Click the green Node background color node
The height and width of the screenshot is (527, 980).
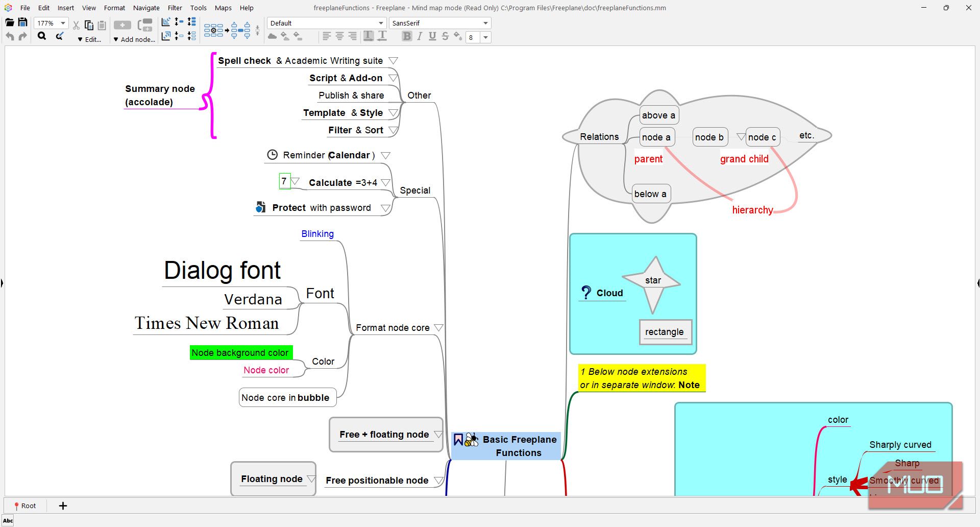click(x=240, y=353)
